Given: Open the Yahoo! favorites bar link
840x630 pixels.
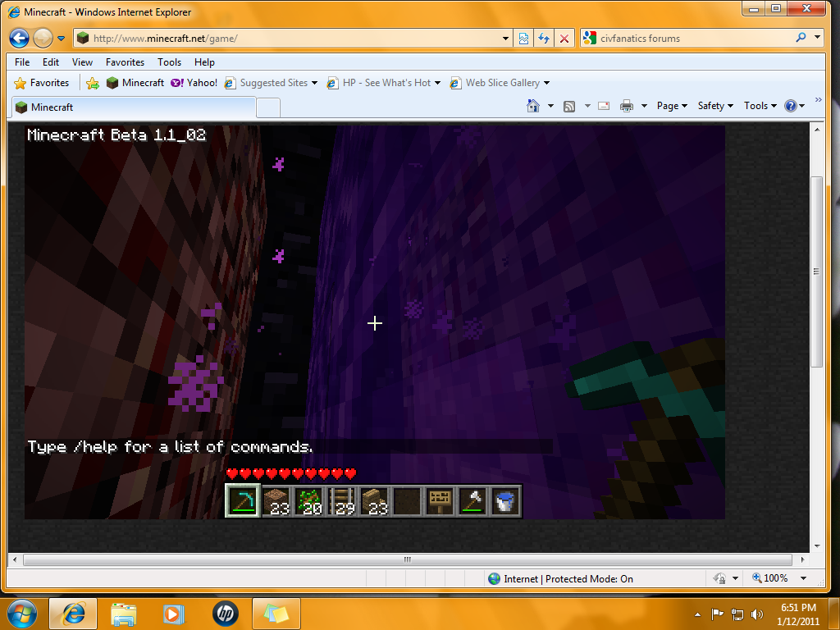Looking at the screenshot, I should 194,83.
